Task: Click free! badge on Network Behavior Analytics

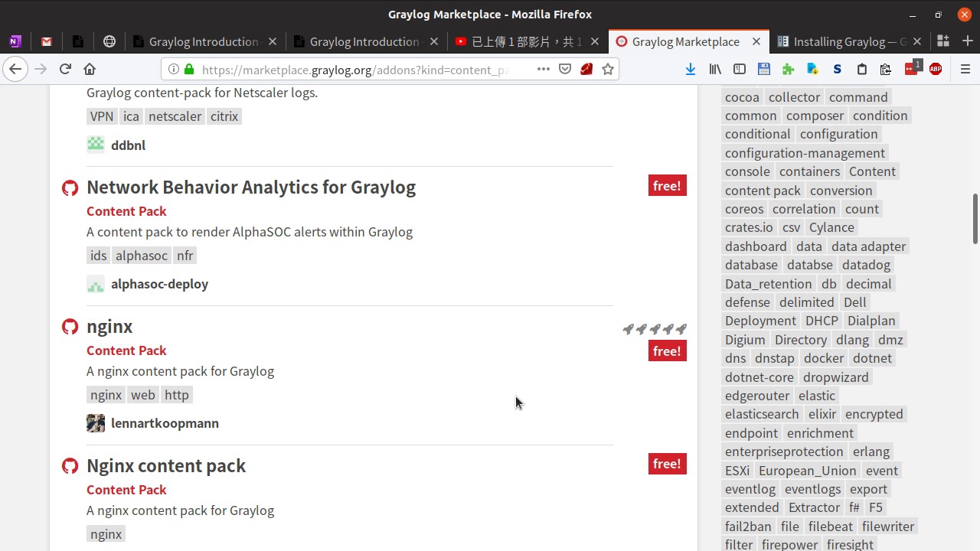Action: 667,186
